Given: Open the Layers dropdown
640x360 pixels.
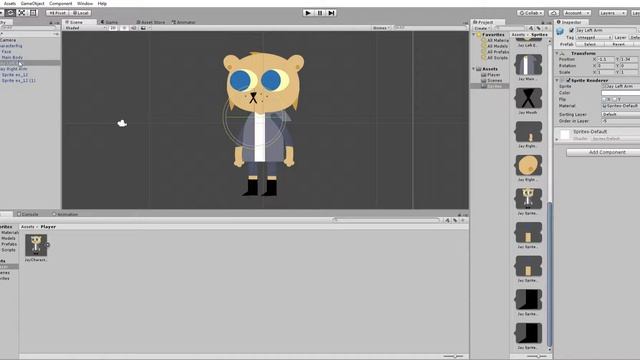Looking at the screenshot, I should (x=612, y=13).
